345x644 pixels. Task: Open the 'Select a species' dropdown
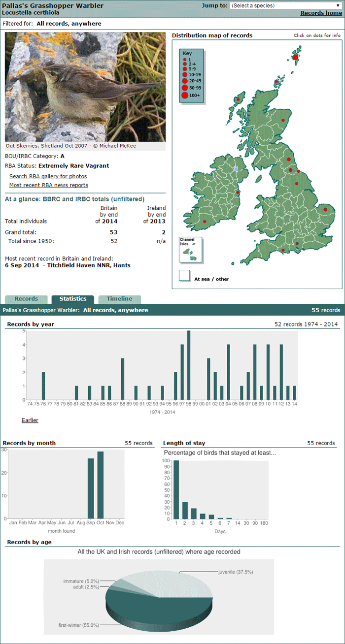pos(285,6)
